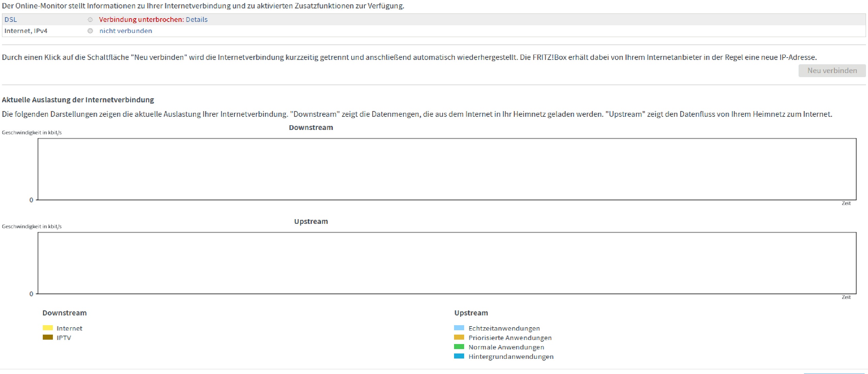Click the orange Priorisierte Anwendungen swatch
This screenshot has height=374, width=868.
click(x=459, y=337)
